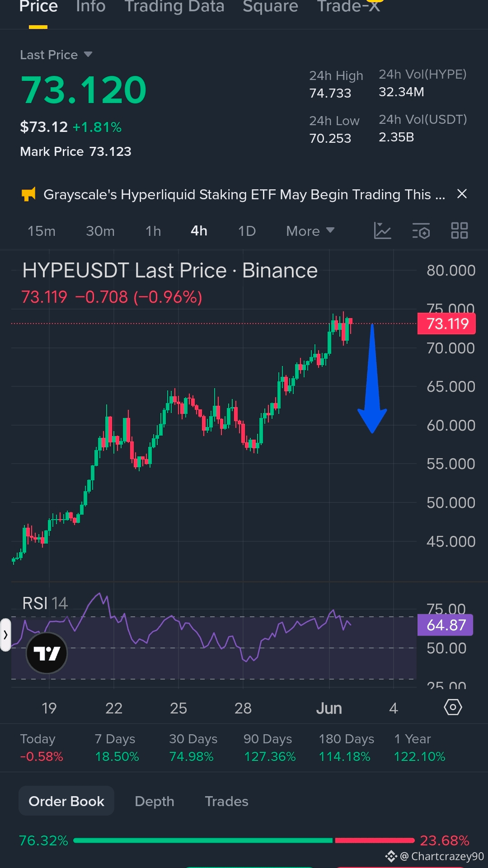
Task: Tap the 28 date axis label
Action: tap(243, 708)
